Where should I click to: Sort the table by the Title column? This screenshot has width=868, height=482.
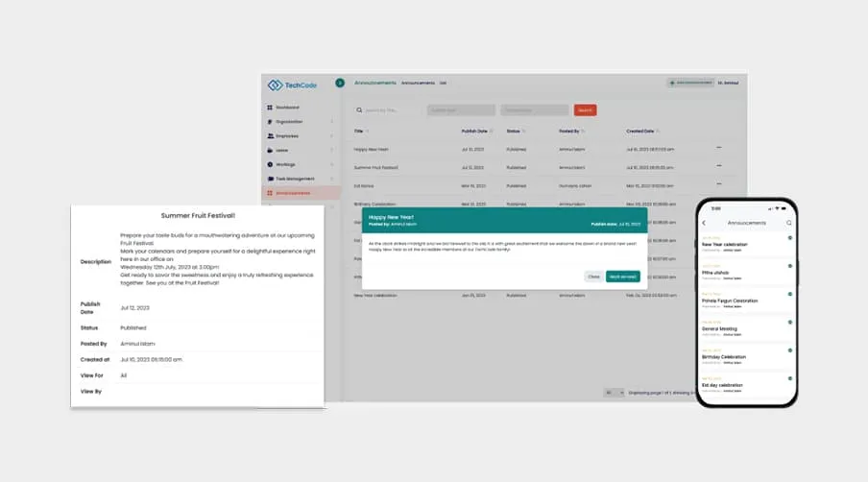point(361,132)
